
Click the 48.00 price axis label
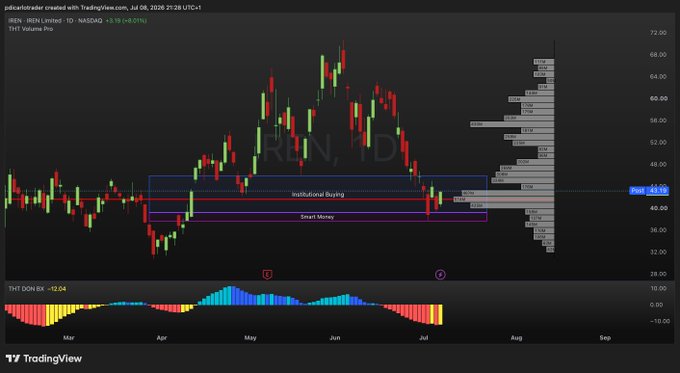[658, 164]
